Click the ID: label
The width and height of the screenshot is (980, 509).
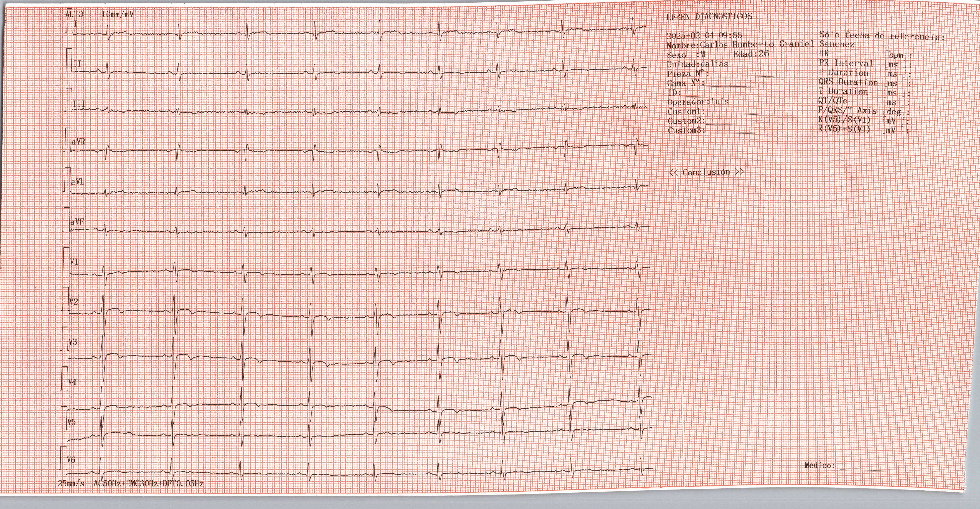point(674,92)
